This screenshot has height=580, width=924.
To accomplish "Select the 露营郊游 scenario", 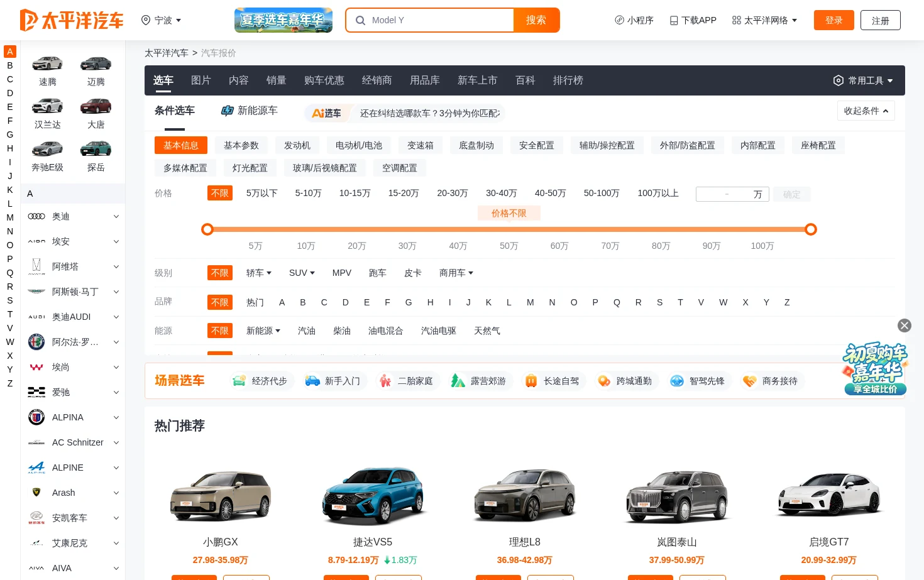I will coord(478,381).
